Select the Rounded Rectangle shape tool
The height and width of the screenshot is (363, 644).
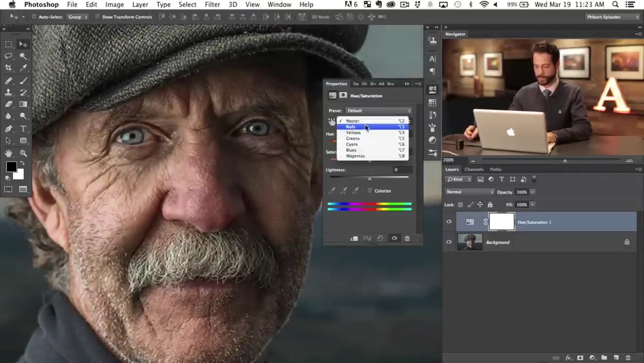pyautogui.click(x=23, y=141)
